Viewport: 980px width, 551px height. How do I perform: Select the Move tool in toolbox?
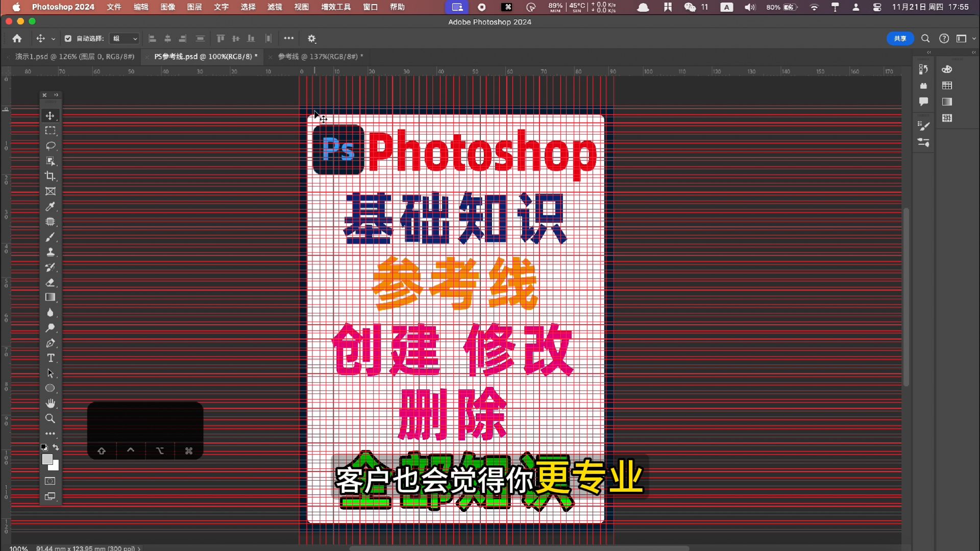point(50,116)
